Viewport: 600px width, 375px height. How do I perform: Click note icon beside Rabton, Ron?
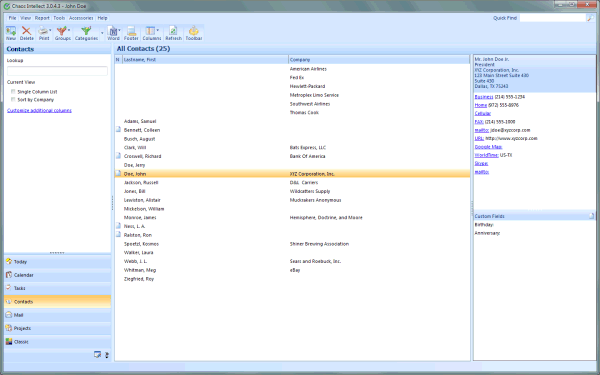pyautogui.click(x=118, y=235)
